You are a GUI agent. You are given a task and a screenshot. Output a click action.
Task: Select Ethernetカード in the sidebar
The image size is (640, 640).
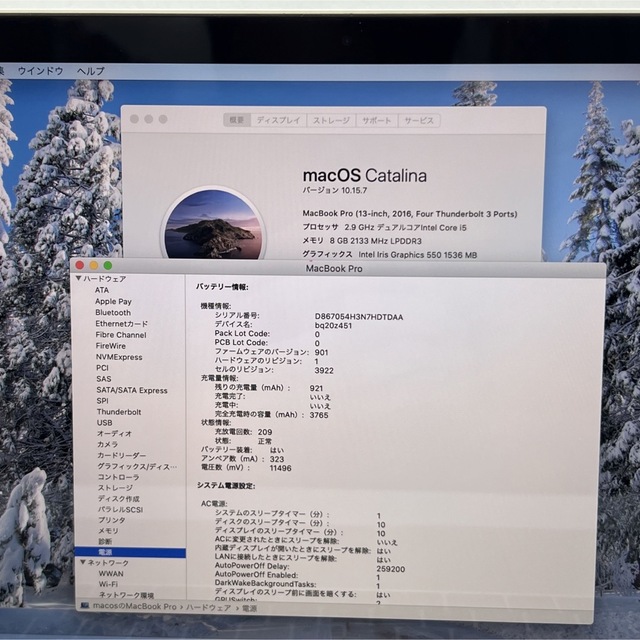pyautogui.click(x=122, y=323)
